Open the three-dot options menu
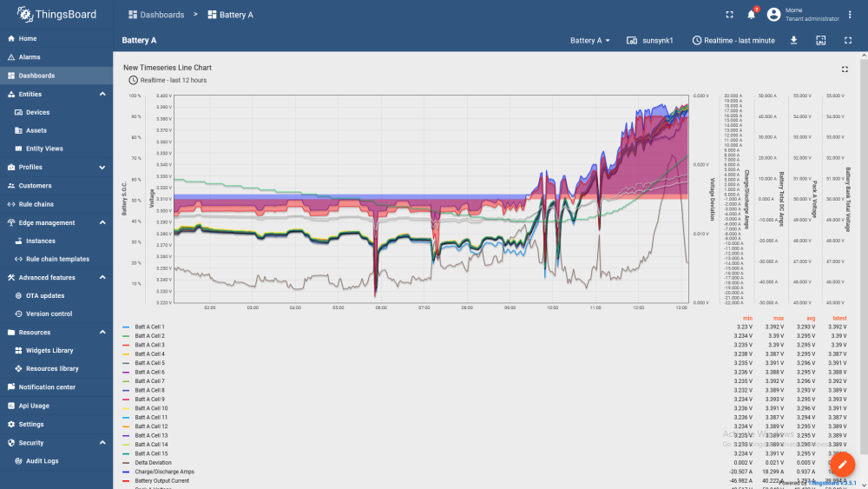 (x=850, y=15)
